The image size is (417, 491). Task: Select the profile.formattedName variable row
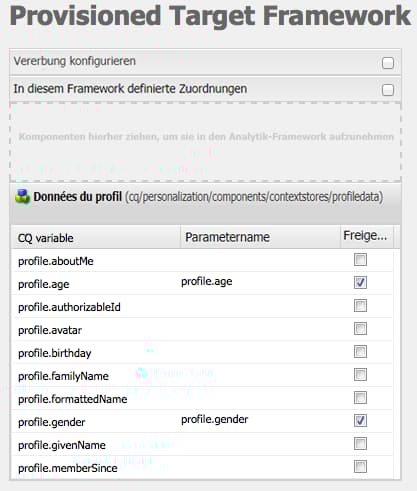pyautogui.click(x=202, y=399)
